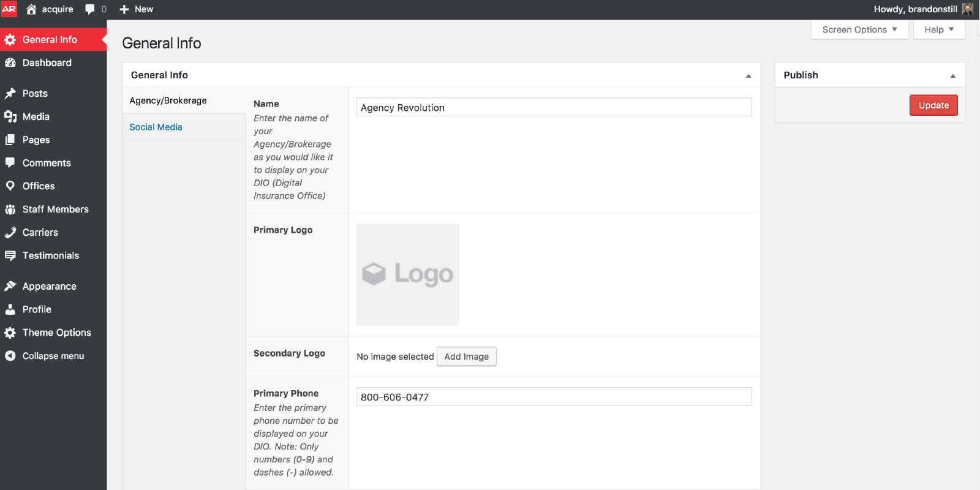Click the Primary Logo placeholder image
Viewport: 980px width, 490px height.
(407, 274)
